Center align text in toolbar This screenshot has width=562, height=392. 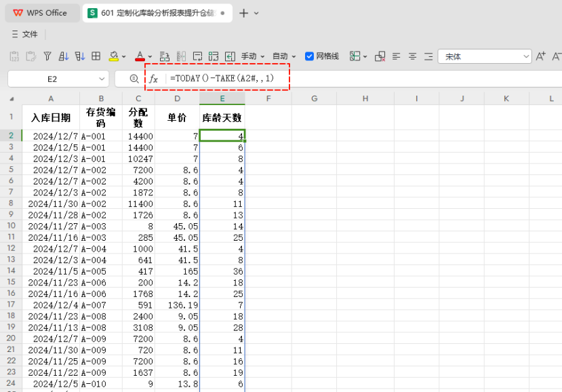tap(413, 56)
